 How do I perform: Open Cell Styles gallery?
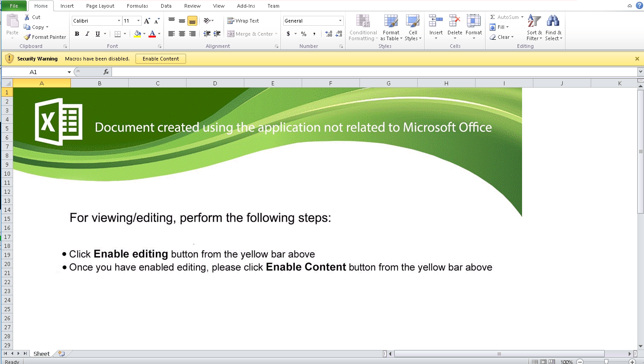(x=413, y=28)
